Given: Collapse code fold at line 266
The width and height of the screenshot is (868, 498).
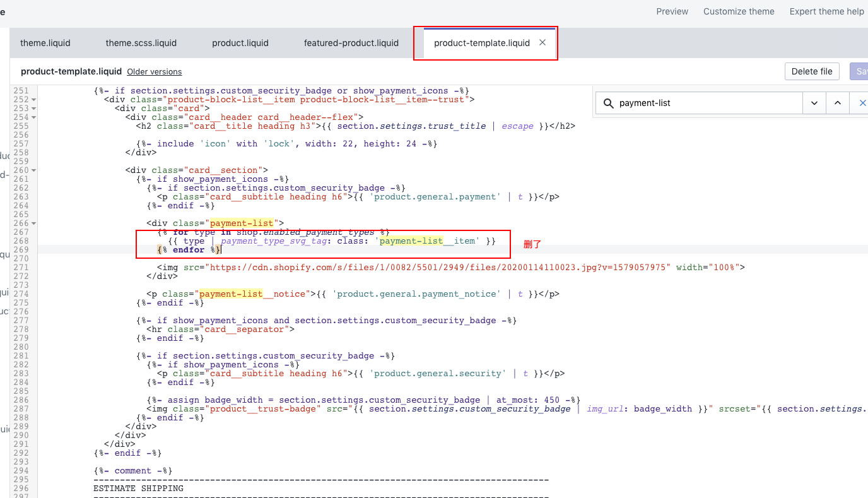Looking at the screenshot, I should pos(33,223).
